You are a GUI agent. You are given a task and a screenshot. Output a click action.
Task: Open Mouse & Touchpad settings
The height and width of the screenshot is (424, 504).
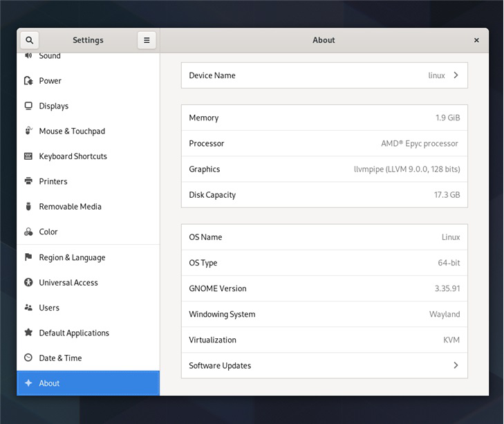pyautogui.click(x=88, y=131)
